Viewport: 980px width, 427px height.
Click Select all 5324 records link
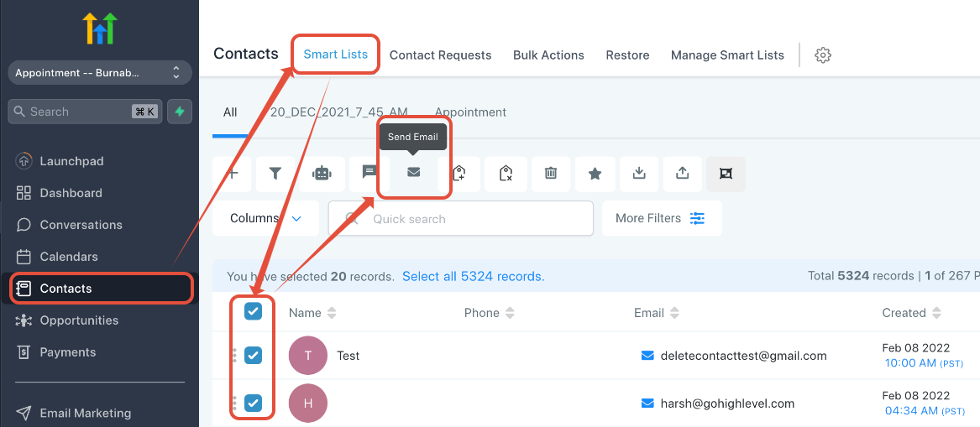point(473,276)
